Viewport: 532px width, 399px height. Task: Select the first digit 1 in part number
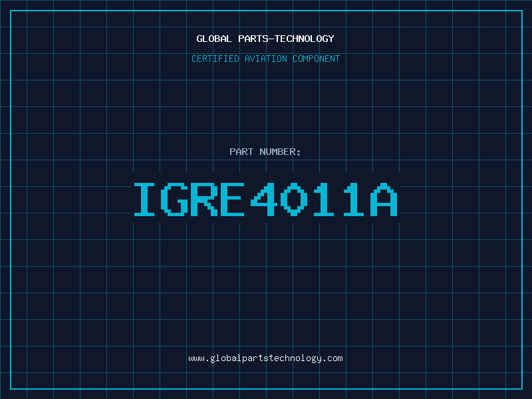(x=324, y=199)
